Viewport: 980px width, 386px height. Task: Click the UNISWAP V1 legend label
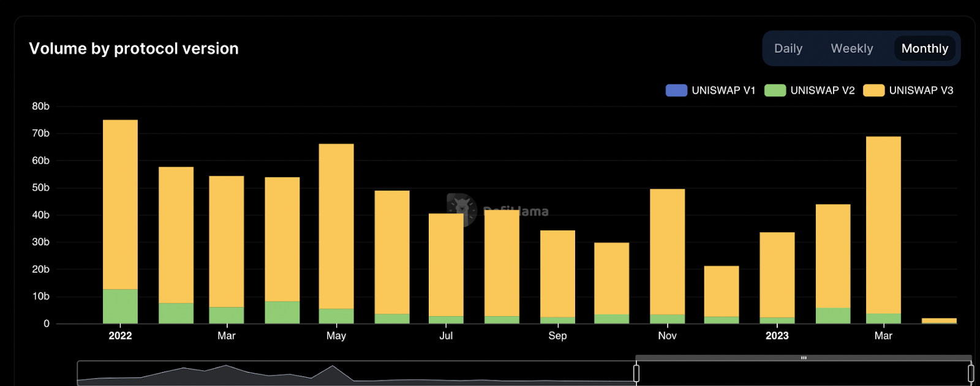click(x=723, y=91)
